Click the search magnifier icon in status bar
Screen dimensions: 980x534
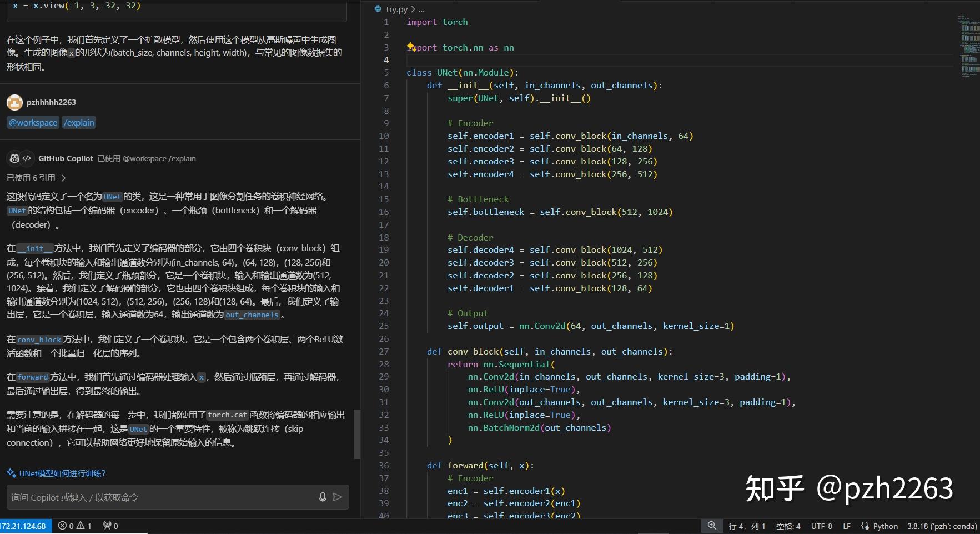click(x=711, y=525)
